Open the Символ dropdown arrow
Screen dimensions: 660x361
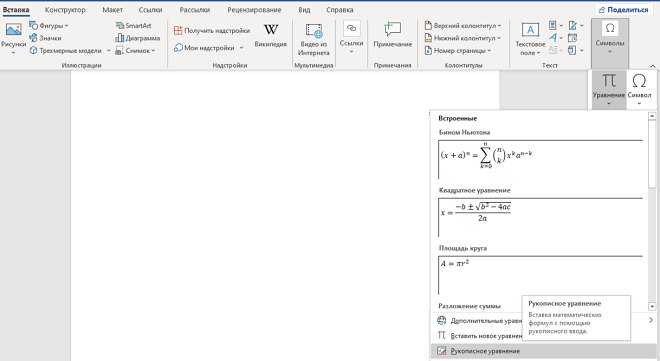click(x=639, y=104)
